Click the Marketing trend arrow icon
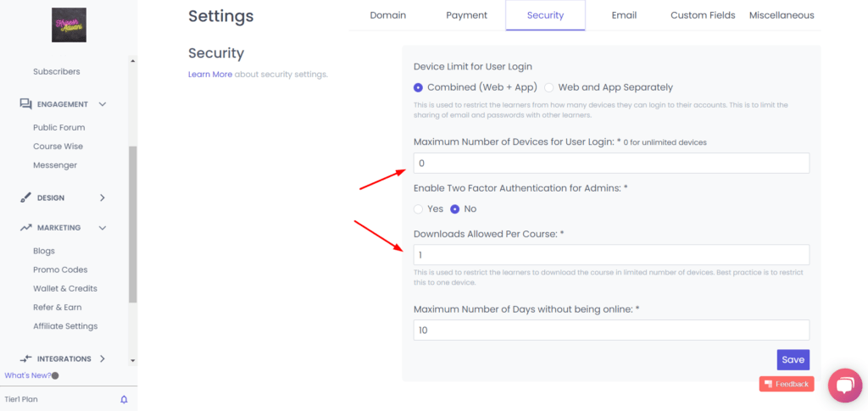868x411 pixels. point(25,228)
